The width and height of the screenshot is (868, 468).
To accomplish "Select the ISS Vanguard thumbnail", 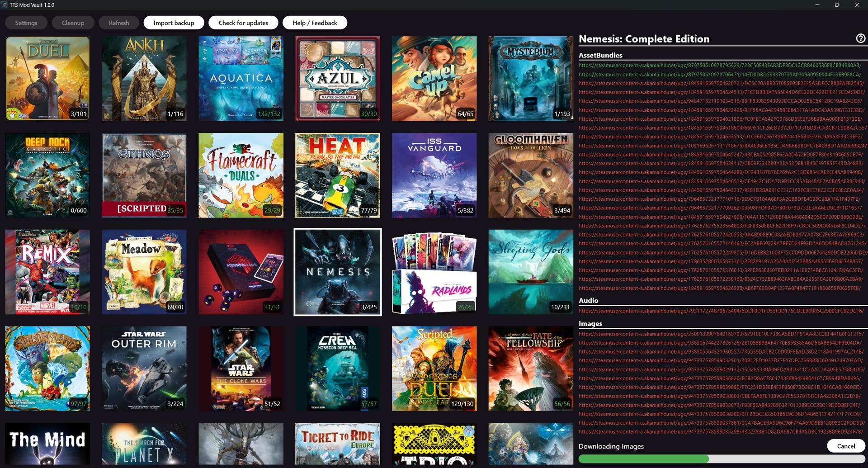I will pyautogui.click(x=434, y=175).
